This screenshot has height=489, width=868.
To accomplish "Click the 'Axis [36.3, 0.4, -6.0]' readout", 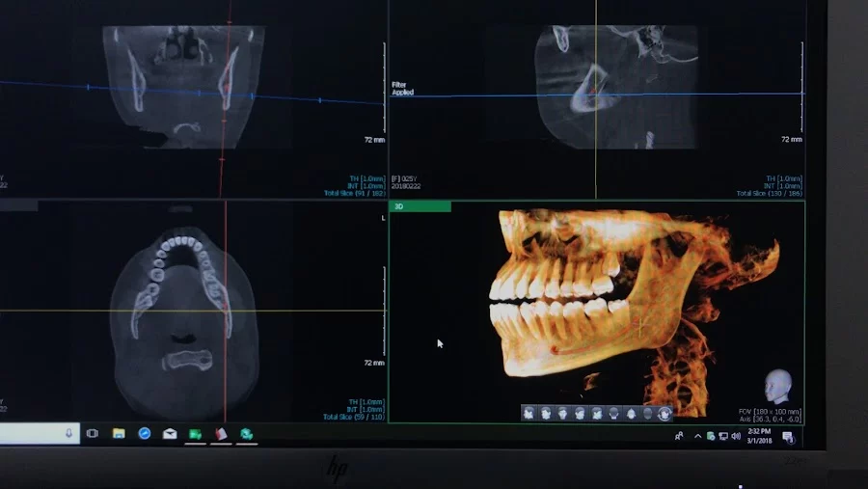I will tap(770, 420).
